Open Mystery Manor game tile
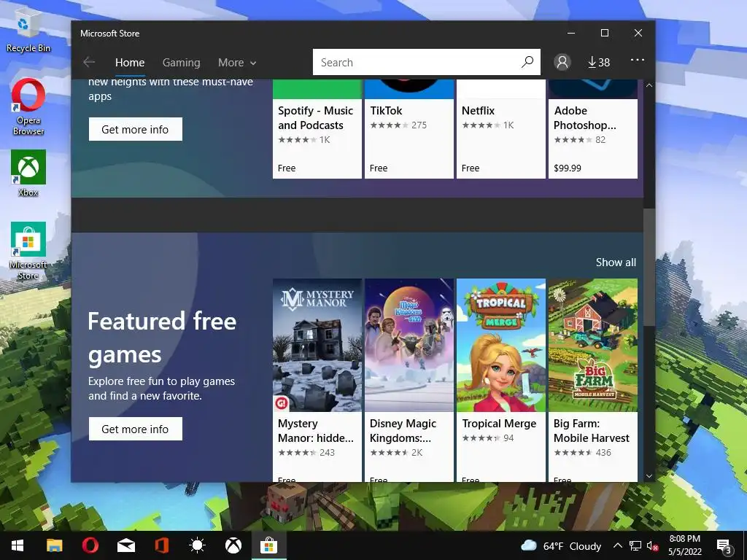Viewport: 747px width, 560px height. 317,380
